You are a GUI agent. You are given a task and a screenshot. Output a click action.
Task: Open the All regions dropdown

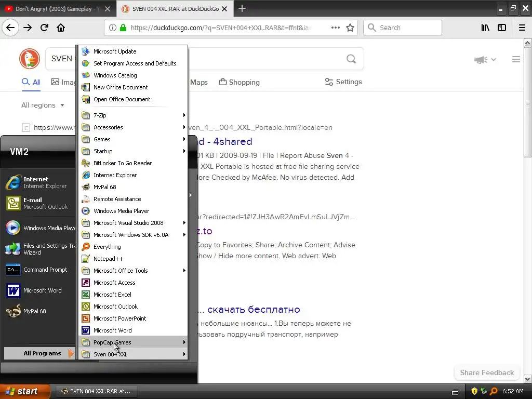pos(43,105)
